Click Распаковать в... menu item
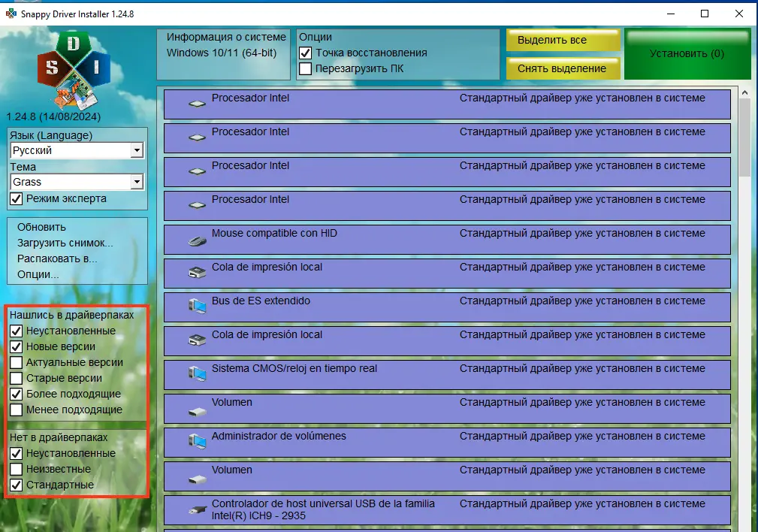This screenshot has height=532, width=758. [57, 258]
